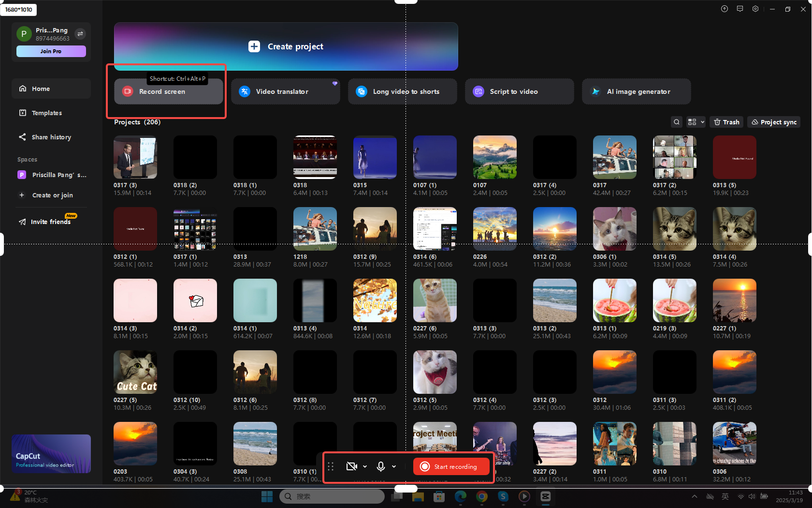Open Invite friends in the sidebar
Screen dimensions: 812x508
[x=51, y=222]
